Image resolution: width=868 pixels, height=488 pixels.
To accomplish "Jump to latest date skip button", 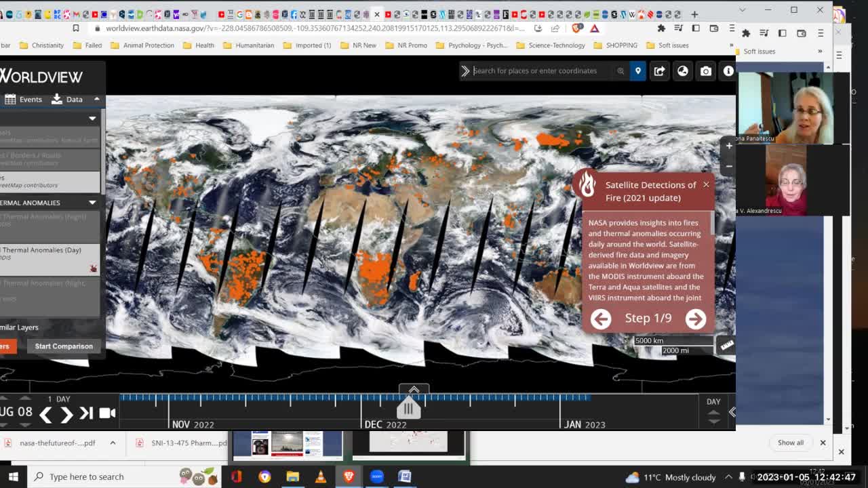I will click(86, 413).
